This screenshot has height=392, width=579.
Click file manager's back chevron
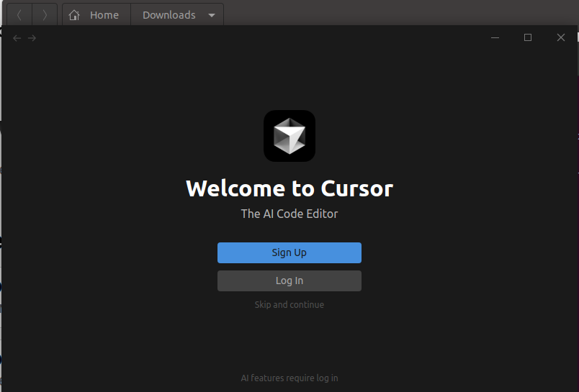[19, 15]
